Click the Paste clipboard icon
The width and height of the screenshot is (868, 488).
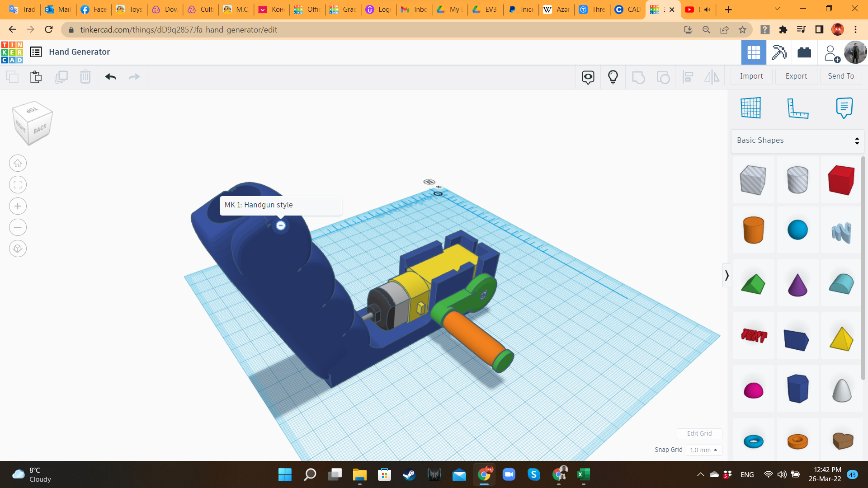pos(36,77)
